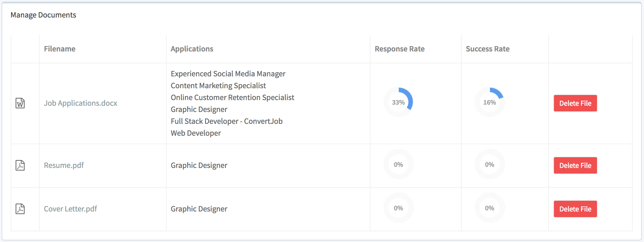Select the Full Stack Developer - ConvertJob entry
The image size is (644, 242).
226,121
